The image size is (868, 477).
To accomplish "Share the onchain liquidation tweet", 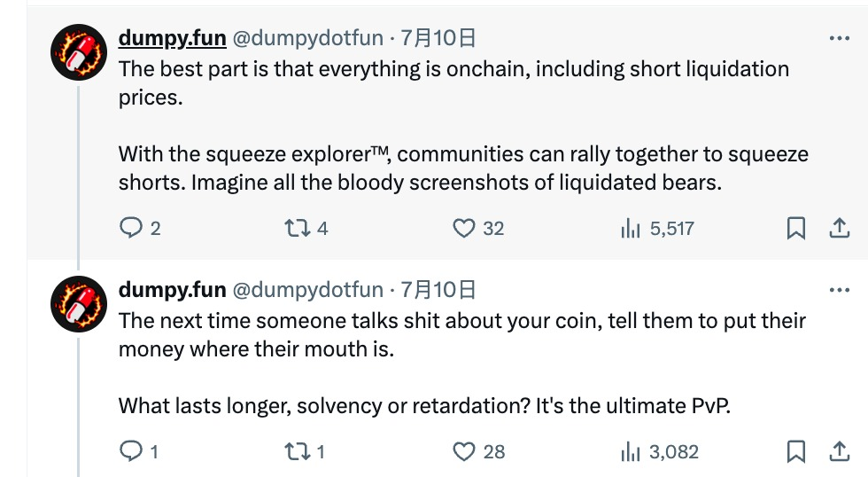I will coord(838,229).
